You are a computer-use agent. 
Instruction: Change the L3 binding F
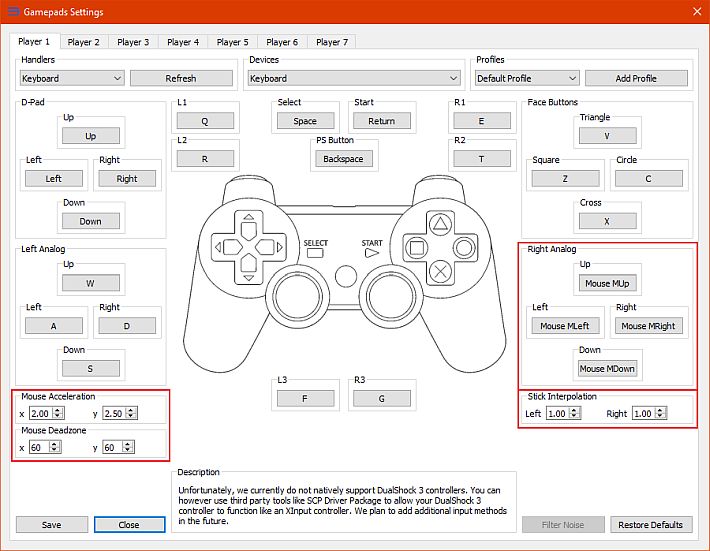click(x=305, y=398)
